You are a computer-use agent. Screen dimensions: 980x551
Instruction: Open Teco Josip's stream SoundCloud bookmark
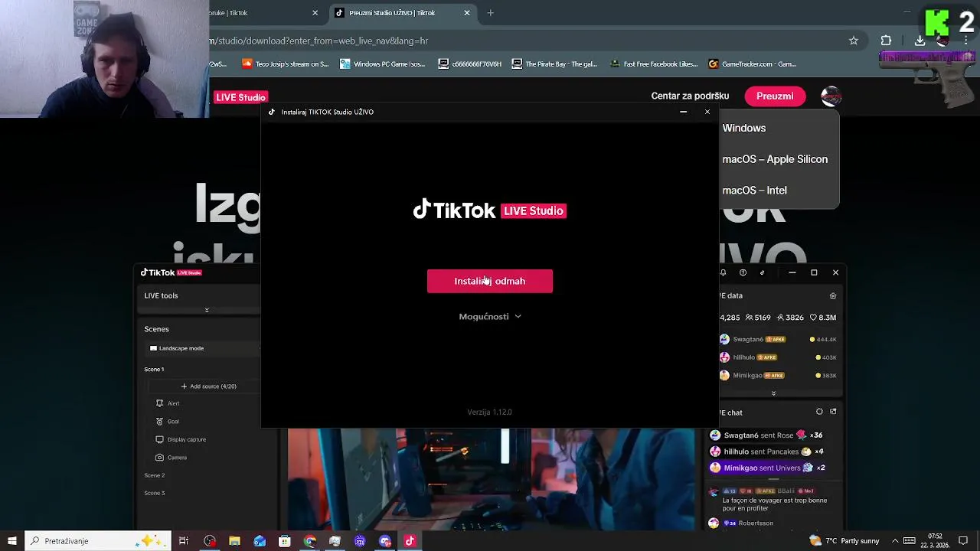pos(285,64)
